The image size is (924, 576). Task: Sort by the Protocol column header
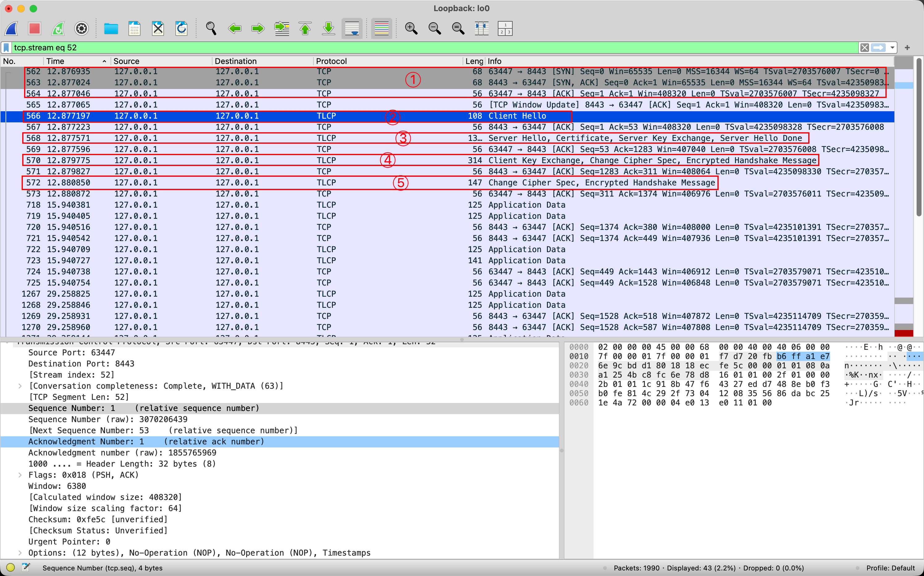tap(331, 61)
